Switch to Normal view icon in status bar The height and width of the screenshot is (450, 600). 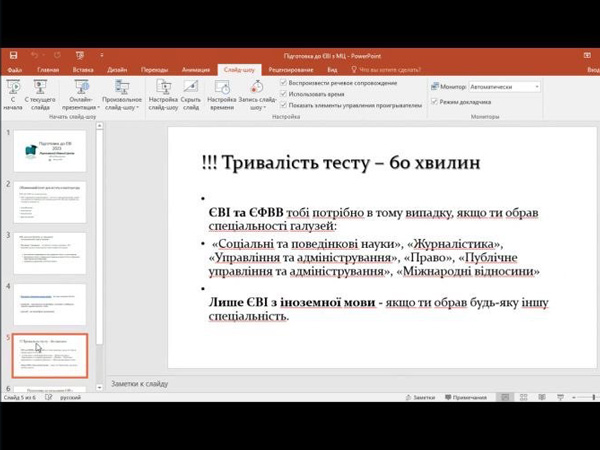point(504,397)
